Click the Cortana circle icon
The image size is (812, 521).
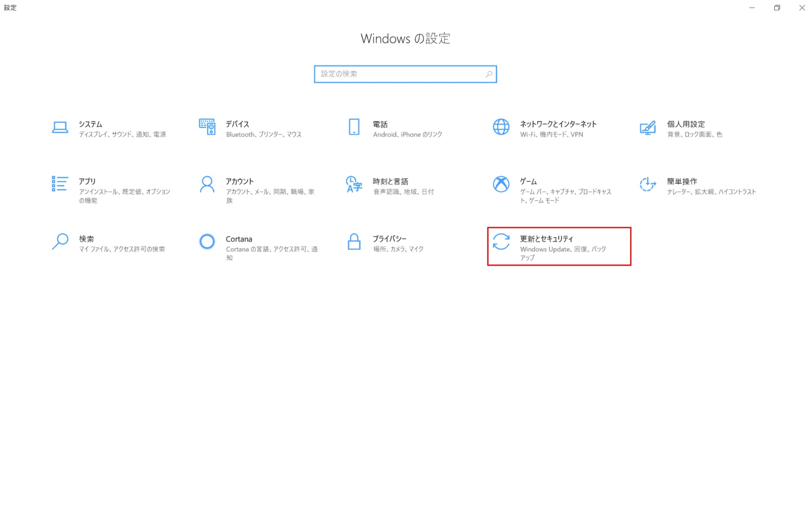click(207, 241)
